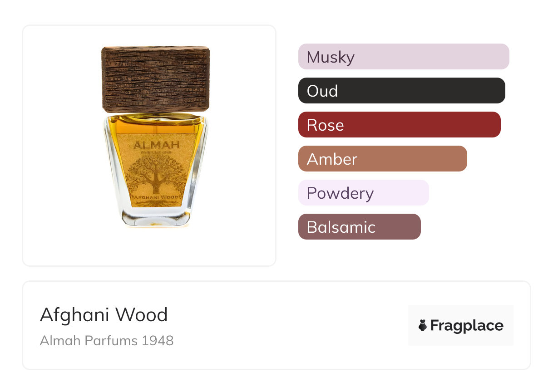
Task: Open the Almah Parfums 1948 brand link
Action: point(107,340)
